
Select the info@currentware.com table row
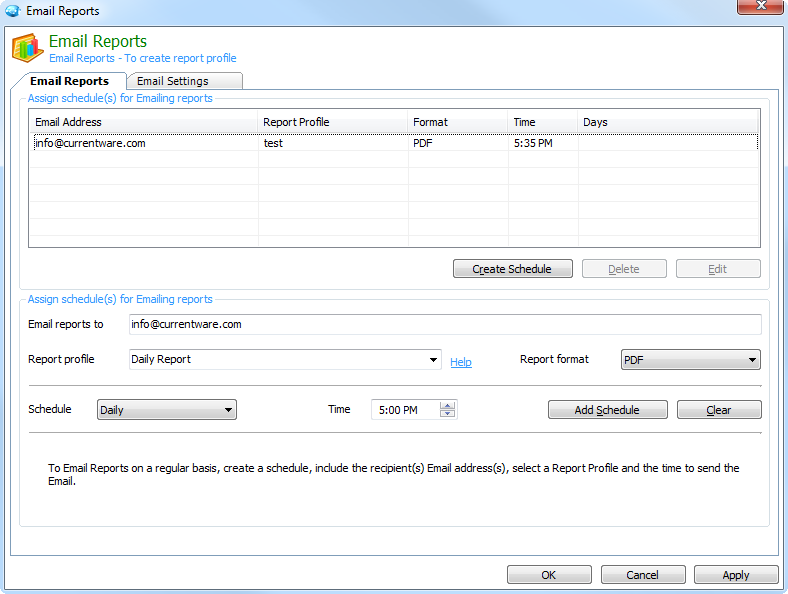pyautogui.click(x=395, y=143)
